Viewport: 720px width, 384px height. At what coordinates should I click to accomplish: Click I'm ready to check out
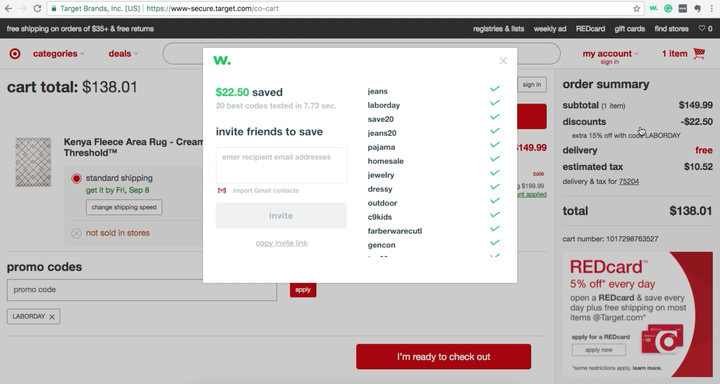pos(444,356)
